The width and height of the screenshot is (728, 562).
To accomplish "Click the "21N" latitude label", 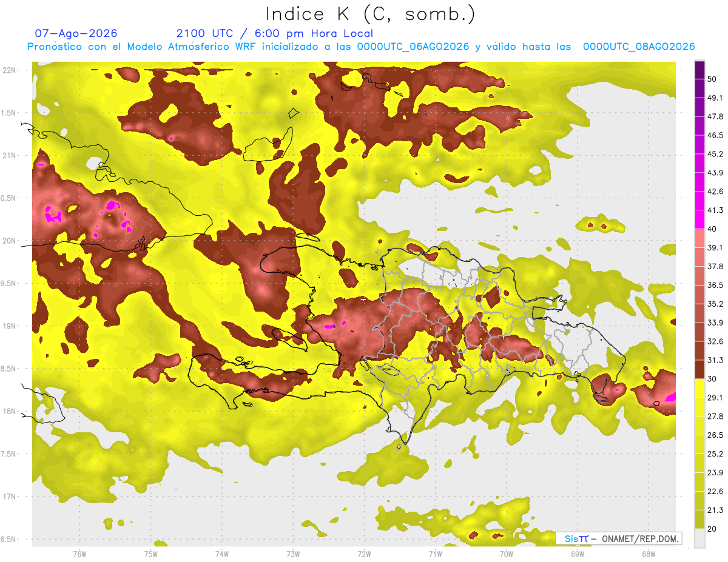I will coord(10,155).
